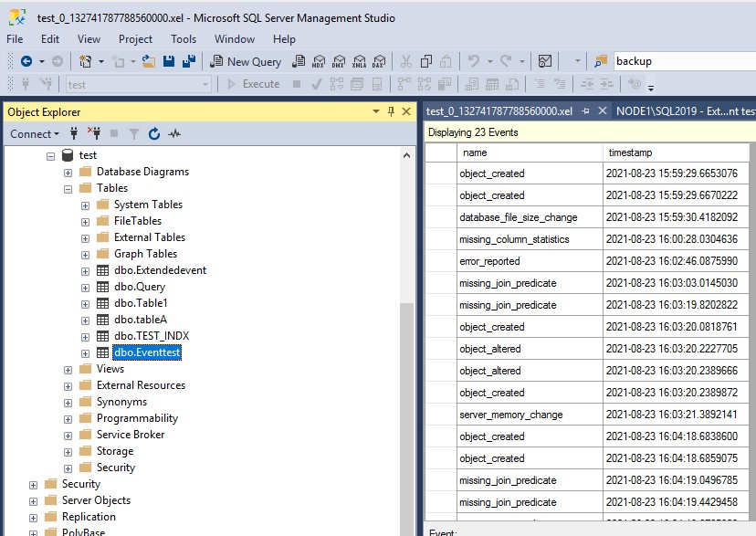756x536 pixels.
Task: Click the Parse checkmark toolbar icon
Action: pyautogui.click(x=316, y=84)
